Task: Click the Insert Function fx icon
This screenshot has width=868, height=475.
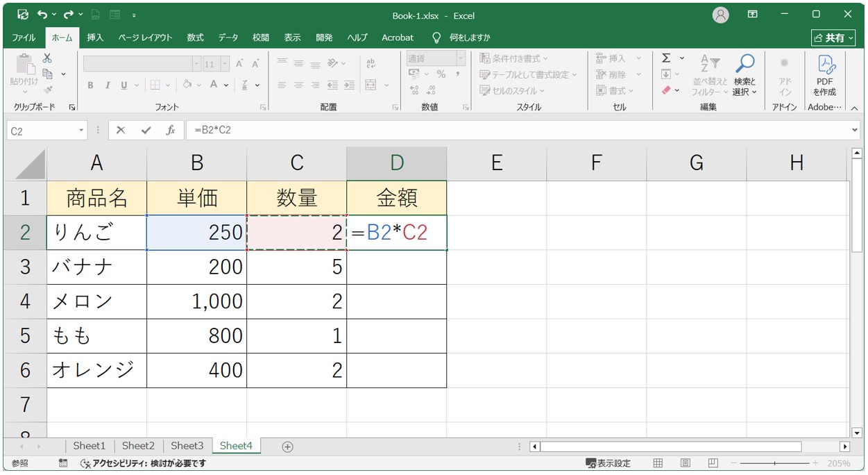Action: click(x=171, y=130)
